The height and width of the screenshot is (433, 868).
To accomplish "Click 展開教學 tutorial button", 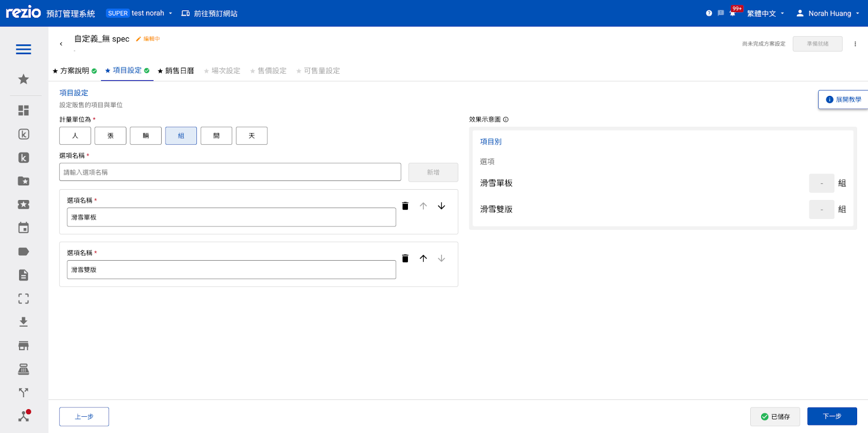I will (843, 100).
